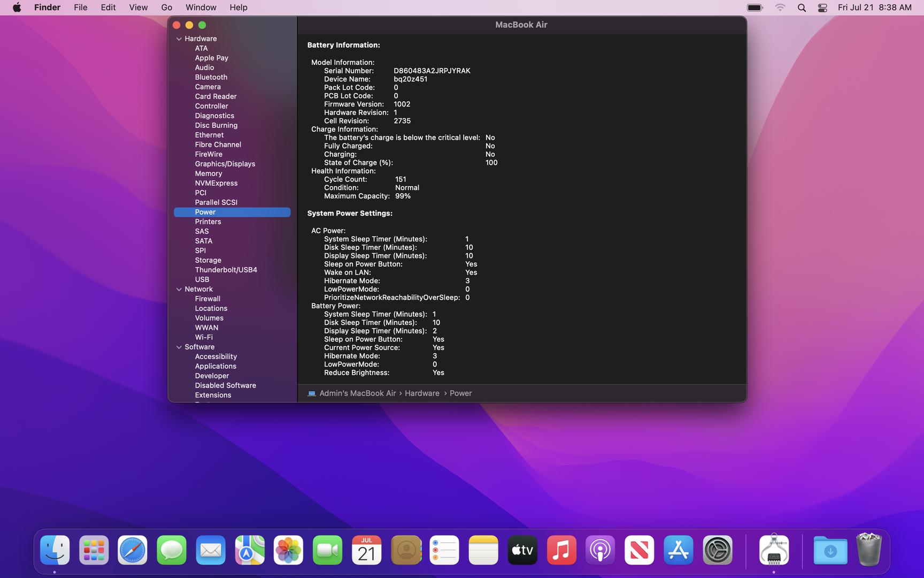Launch Music app from the dock
The image size is (924, 578).
click(x=561, y=550)
